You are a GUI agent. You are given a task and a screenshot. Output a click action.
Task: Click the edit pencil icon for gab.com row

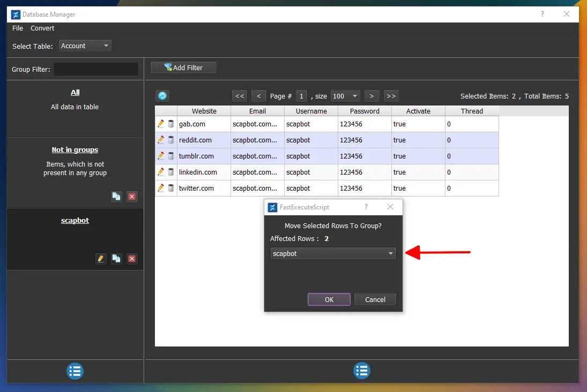161,124
